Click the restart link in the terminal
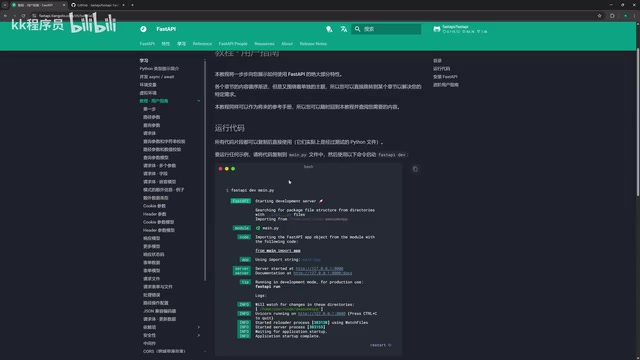The height and width of the screenshot is (360, 640). (380, 345)
